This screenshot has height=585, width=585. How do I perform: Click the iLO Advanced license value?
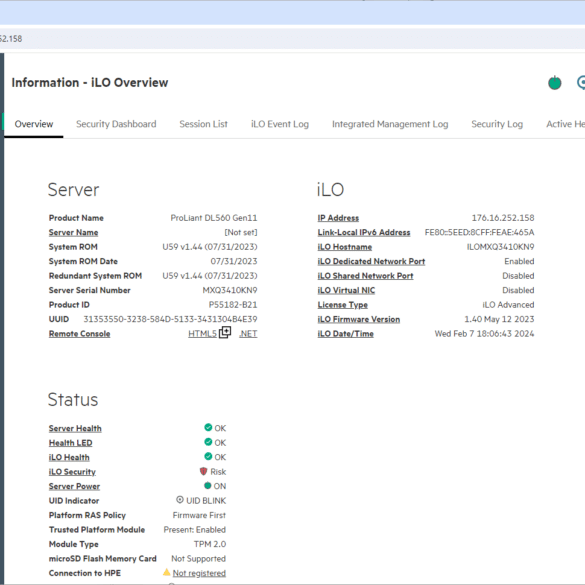coord(508,305)
